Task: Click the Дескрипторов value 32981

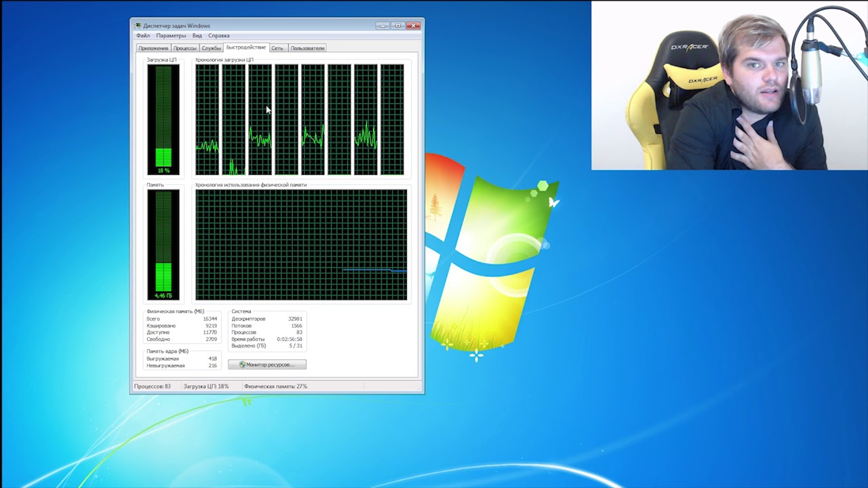Action: 295,319
